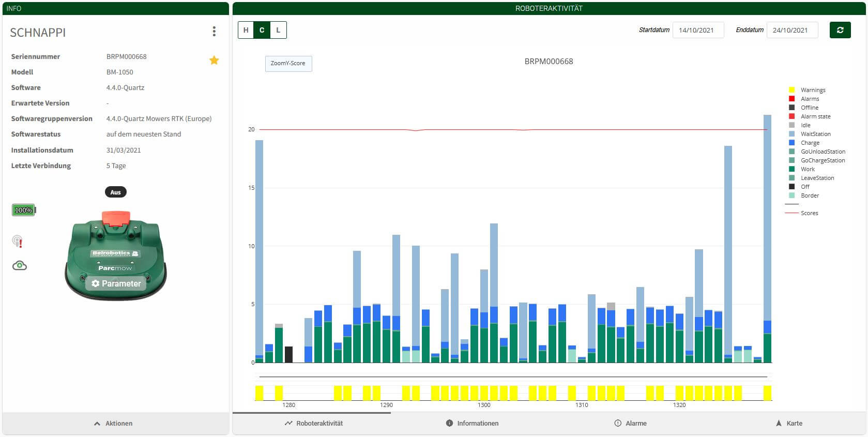Viewport: 868px width, 437px height.
Task: Edit the Startdatum field 14/10/2021
Action: click(x=698, y=30)
